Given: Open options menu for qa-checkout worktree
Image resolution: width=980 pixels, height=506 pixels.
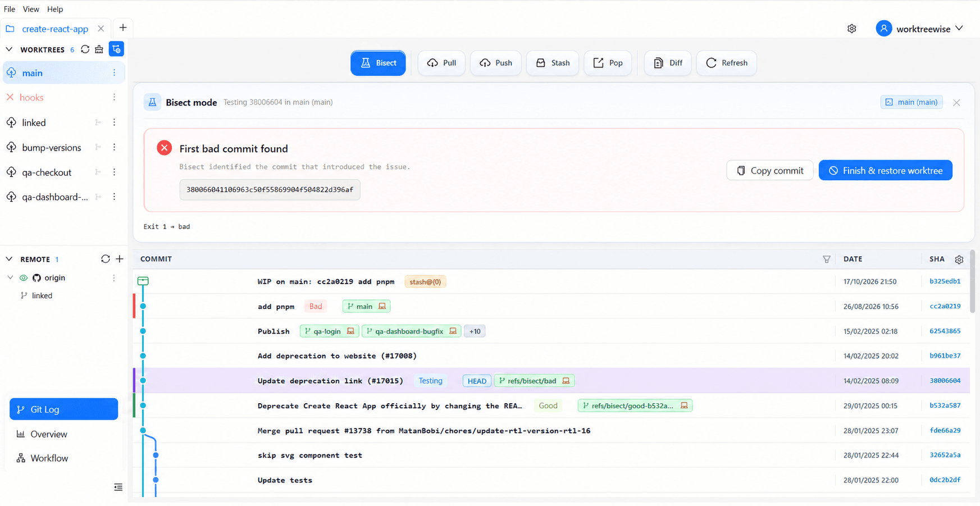Looking at the screenshot, I should (x=114, y=172).
